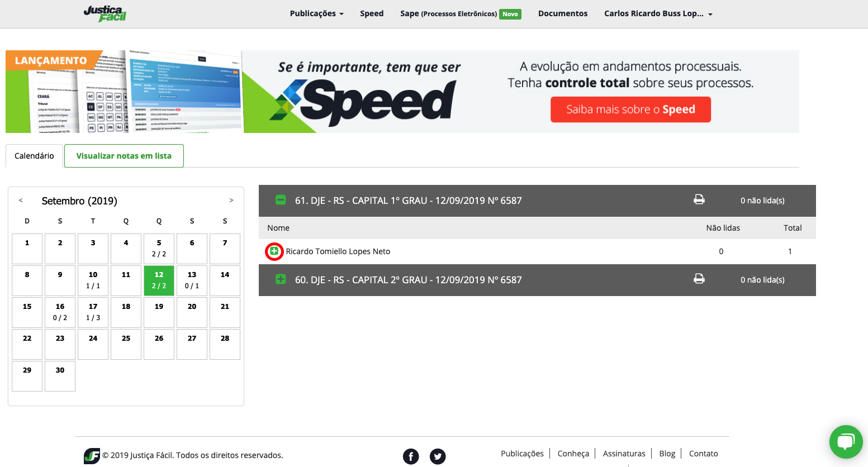This screenshot has width=868, height=467.
Task: Click the footer Justiça Fácil JF icon
Action: point(92,456)
